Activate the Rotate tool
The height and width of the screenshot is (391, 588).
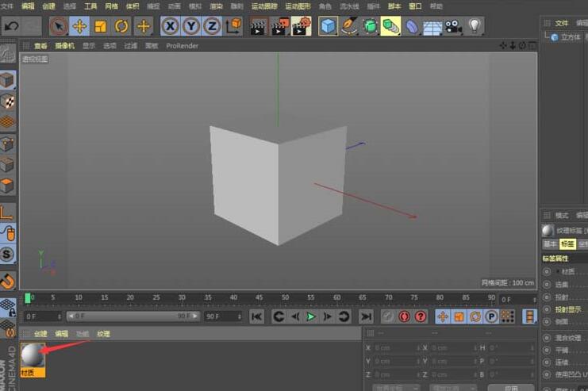[x=121, y=26]
